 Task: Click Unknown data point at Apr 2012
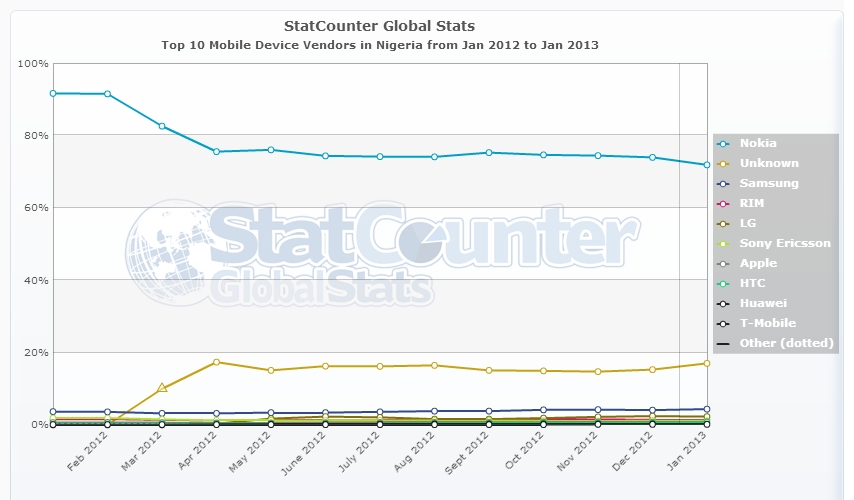(217, 362)
